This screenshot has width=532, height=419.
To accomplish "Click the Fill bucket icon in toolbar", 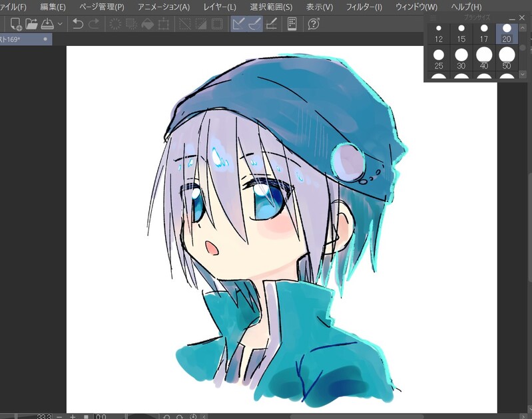I will click(x=148, y=24).
